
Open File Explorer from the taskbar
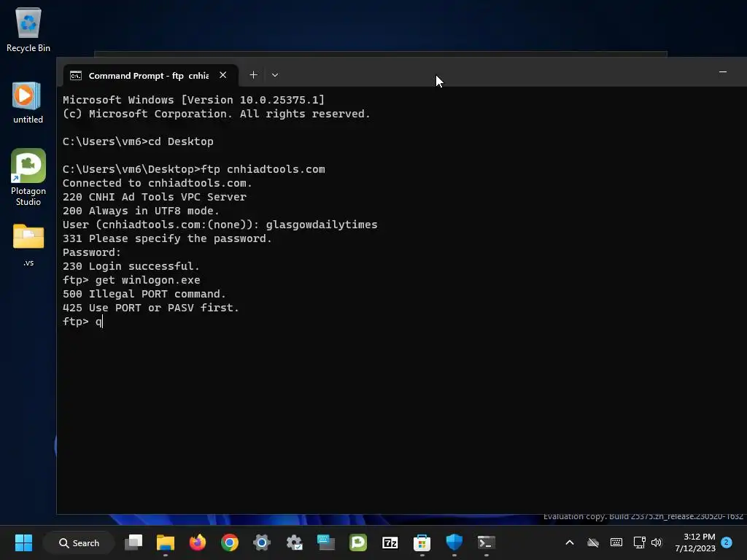166,542
